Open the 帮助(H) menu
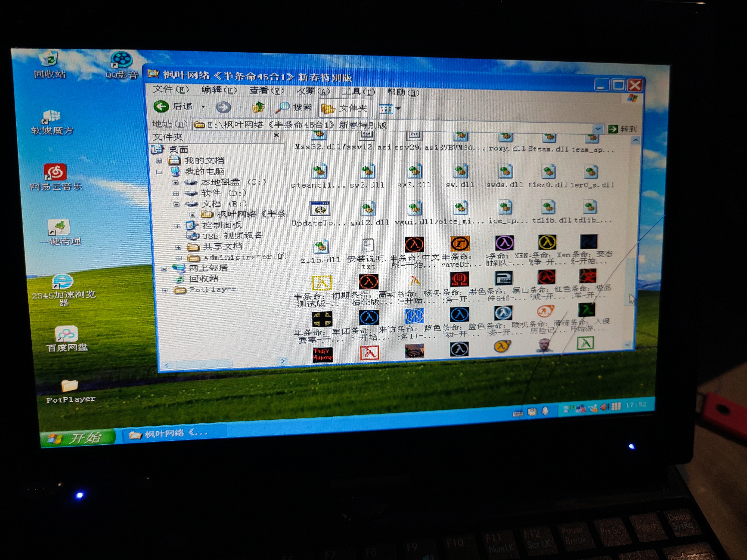The image size is (747, 560). (403, 92)
